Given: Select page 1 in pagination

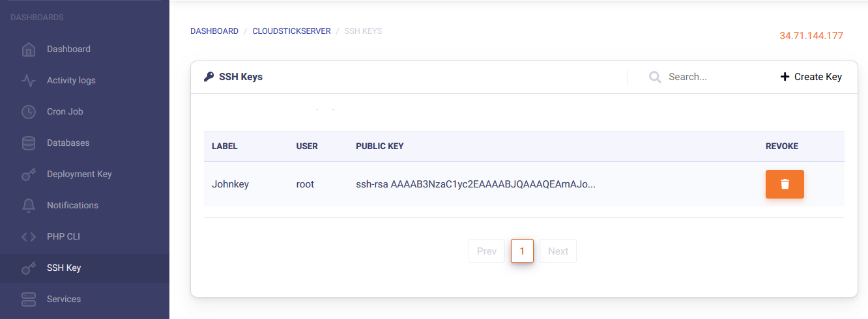Looking at the screenshot, I should (x=522, y=251).
